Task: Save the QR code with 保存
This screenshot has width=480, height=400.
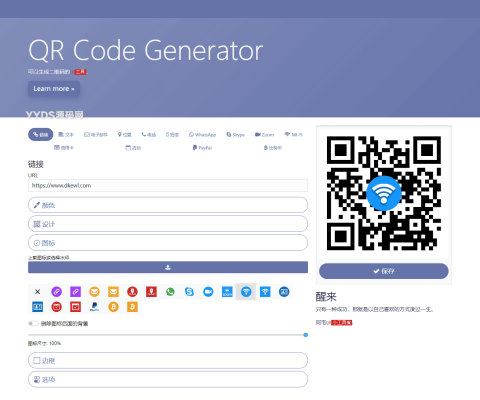Action: (384, 271)
